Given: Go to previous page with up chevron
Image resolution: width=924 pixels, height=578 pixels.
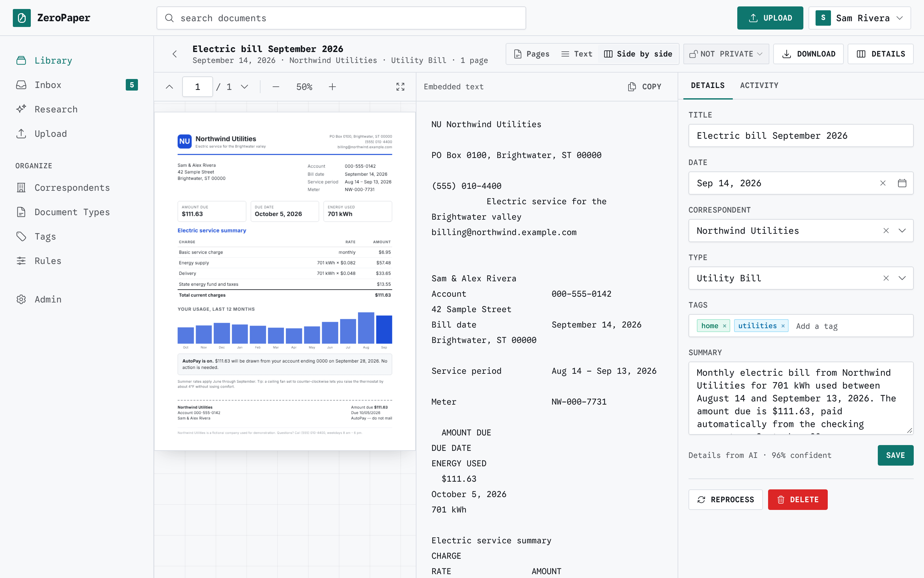Looking at the screenshot, I should pos(169,87).
